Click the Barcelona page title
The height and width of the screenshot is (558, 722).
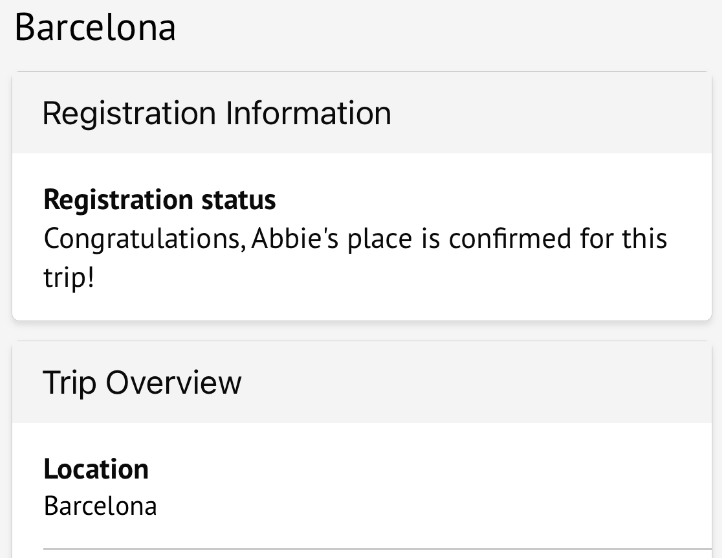[x=96, y=27]
